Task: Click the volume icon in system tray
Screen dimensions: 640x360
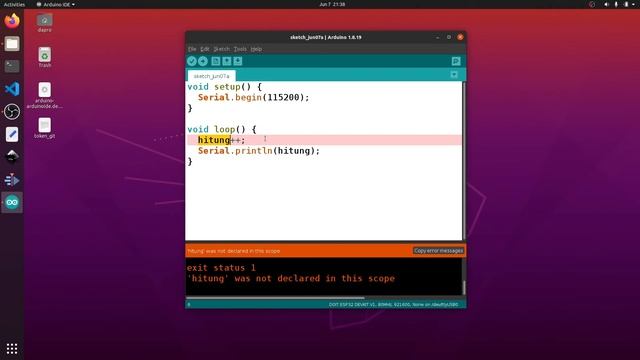Action: (x=606, y=4)
